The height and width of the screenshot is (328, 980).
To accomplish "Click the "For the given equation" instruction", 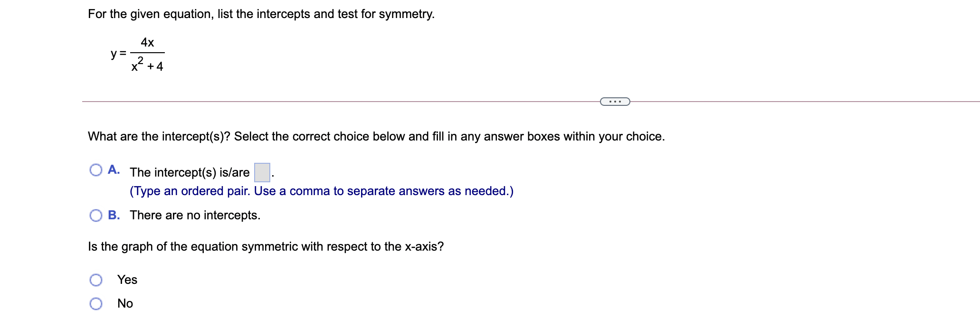I will coord(261,14).
